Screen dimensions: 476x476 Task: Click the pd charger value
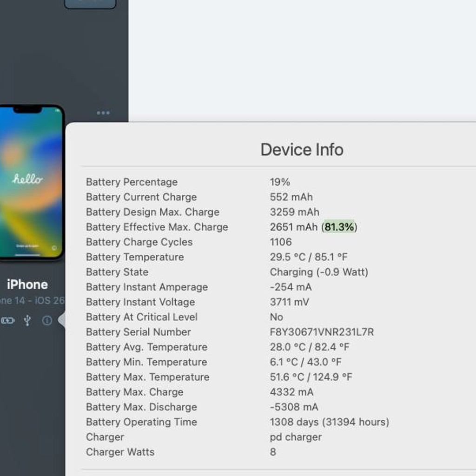(296, 437)
